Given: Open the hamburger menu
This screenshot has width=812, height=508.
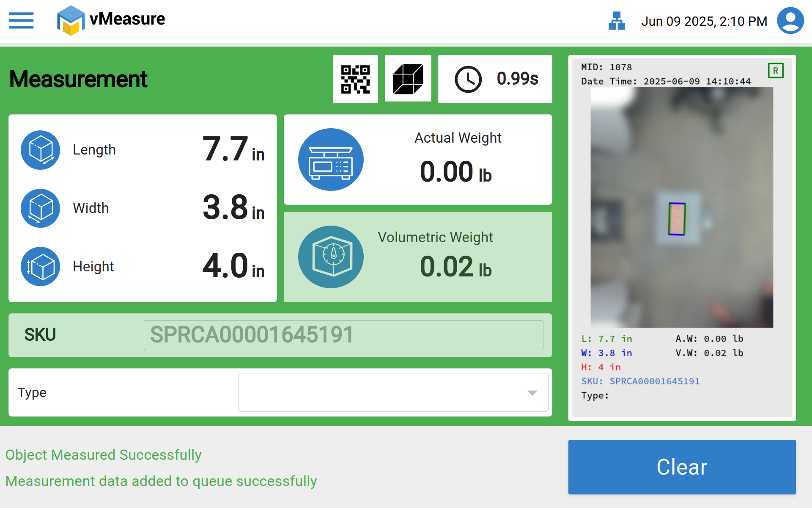Looking at the screenshot, I should click(x=21, y=20).
